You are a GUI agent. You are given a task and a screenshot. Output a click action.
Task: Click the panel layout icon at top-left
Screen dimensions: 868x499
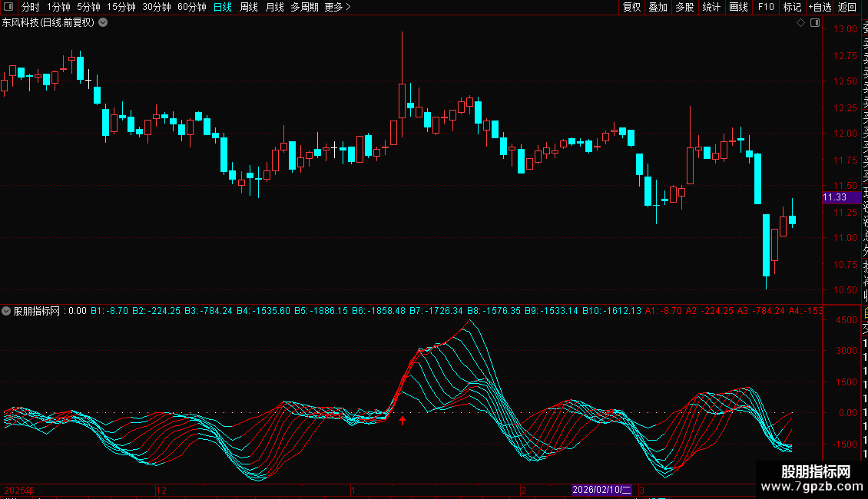8,7
